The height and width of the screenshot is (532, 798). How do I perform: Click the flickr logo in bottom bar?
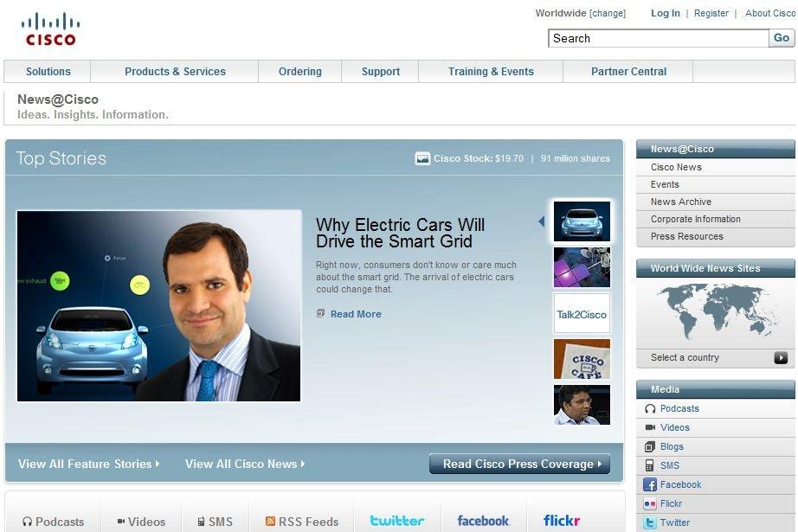[x=562, y=521]
